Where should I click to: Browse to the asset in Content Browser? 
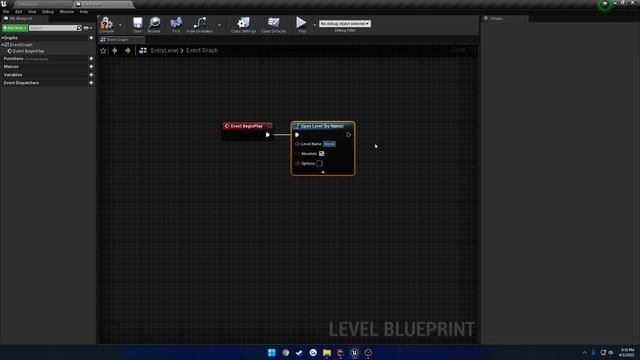tap(154, 24)
